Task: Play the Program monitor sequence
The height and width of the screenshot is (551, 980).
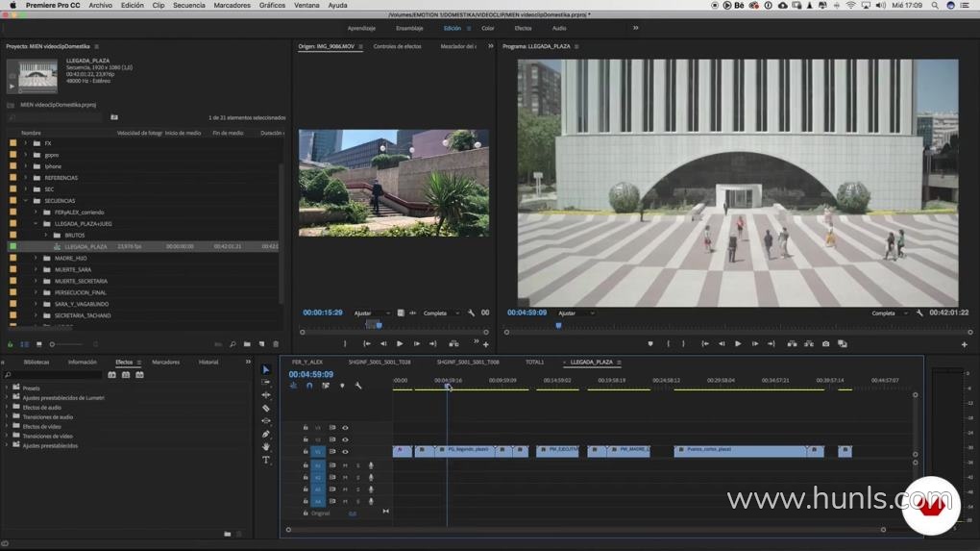Action: (x=738, y=344)
